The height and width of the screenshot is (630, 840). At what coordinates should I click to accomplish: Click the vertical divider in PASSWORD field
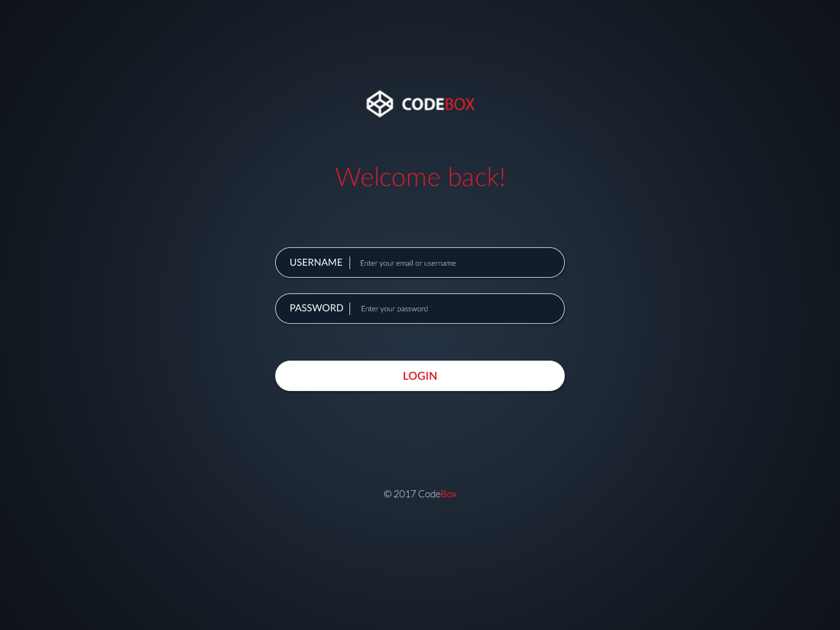[x=351, y=308]
